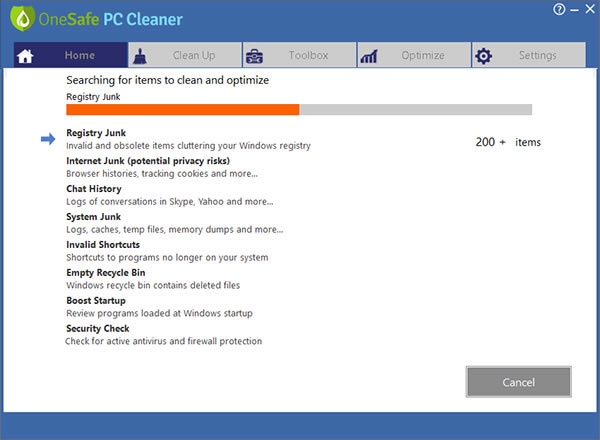Viewport: 600px width, 440px height.
Task: Click 'Searching for items to clean and optimize'
Action: (168, 80)
